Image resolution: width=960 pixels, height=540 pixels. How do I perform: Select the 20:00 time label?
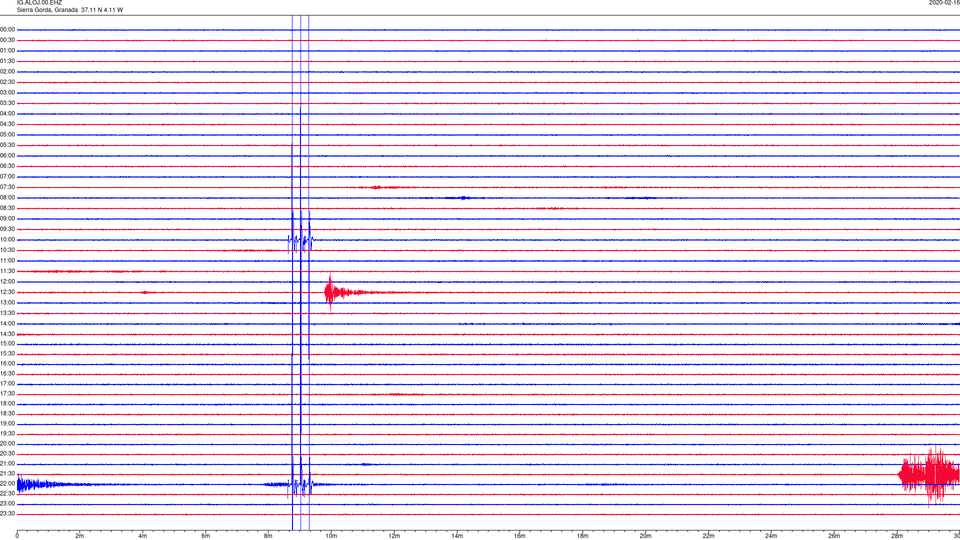click(7, 443)
